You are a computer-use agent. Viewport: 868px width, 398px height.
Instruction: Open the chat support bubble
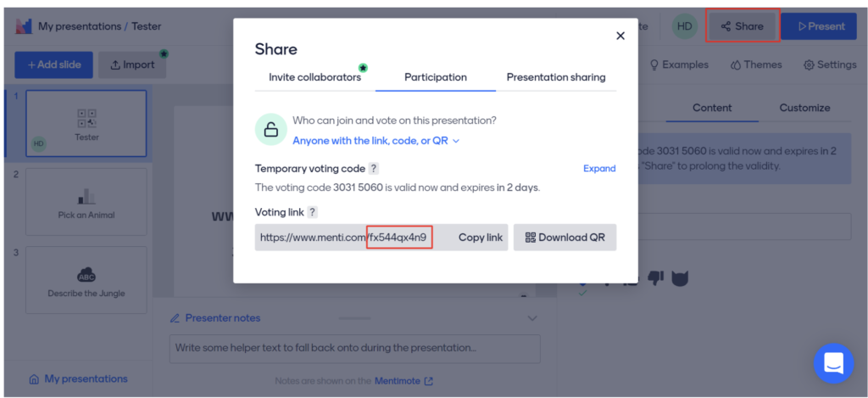click(x=832, y=363)
